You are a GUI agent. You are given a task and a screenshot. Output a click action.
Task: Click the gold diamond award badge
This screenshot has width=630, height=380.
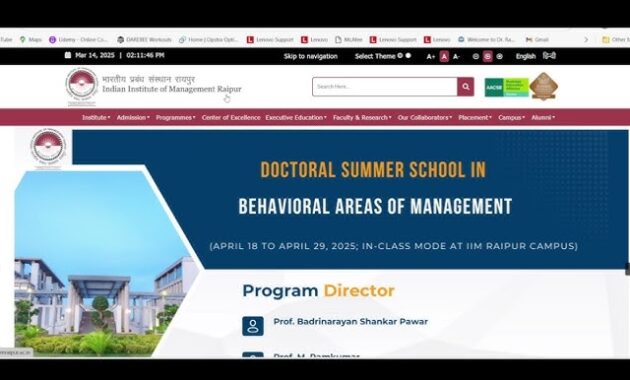coord(544,86)
